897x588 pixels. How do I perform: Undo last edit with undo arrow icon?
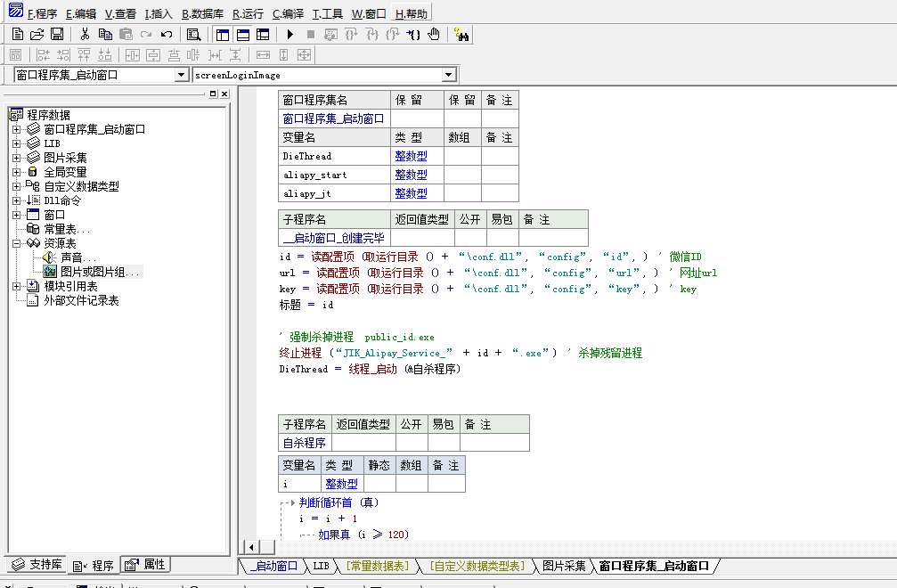coord(166,34)
